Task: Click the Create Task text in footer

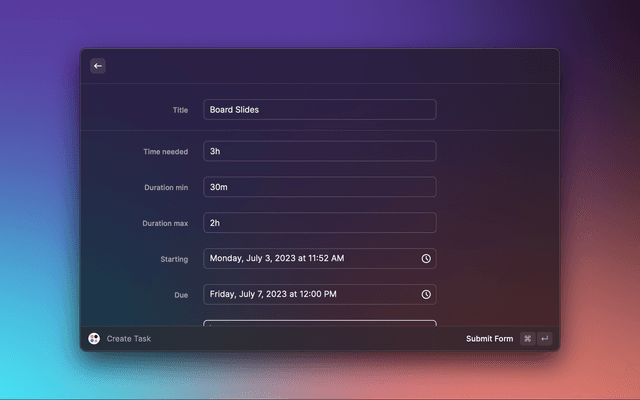Action: (x=129, y=339)
